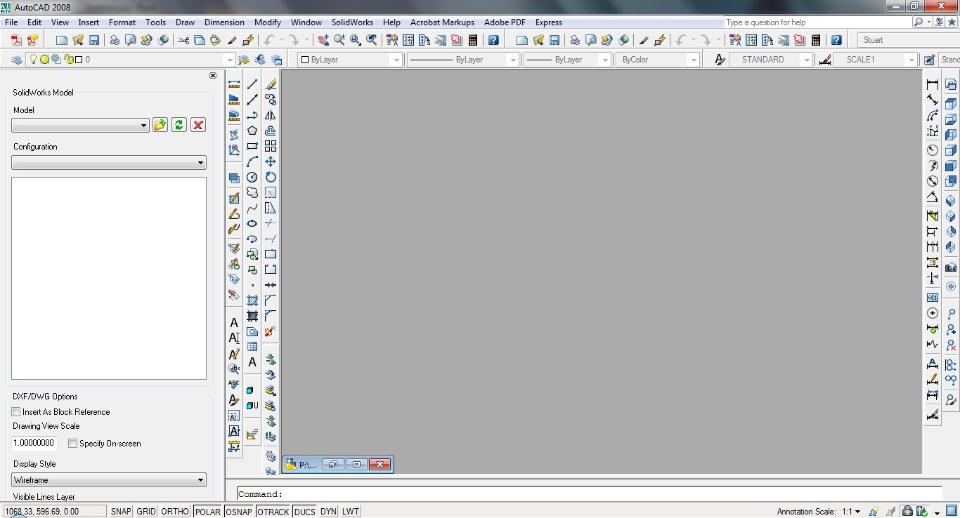960x518 pixels.
Task: Click the Erase modify tool
Action: pos(271,84)
